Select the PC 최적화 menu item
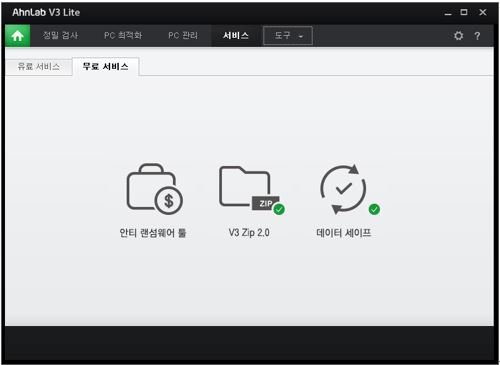This screenshot has height=365, width=500. [x=123, y=35]
